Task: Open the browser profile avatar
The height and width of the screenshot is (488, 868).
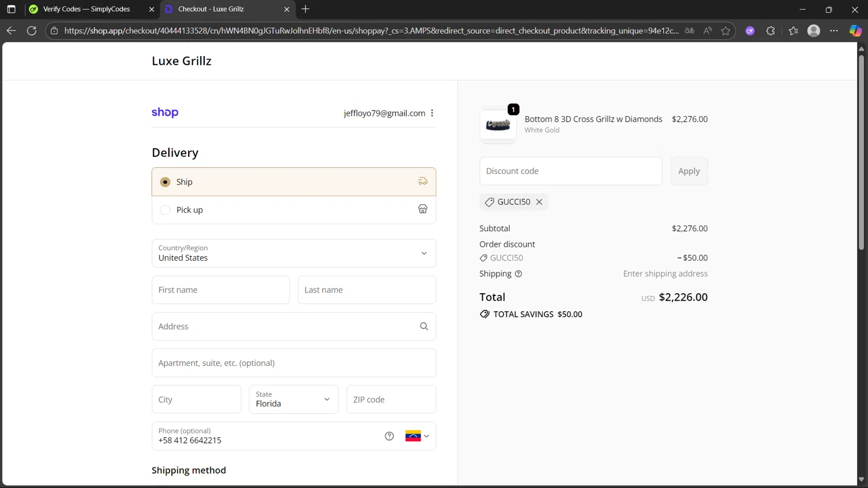Action: pos(814,31)
